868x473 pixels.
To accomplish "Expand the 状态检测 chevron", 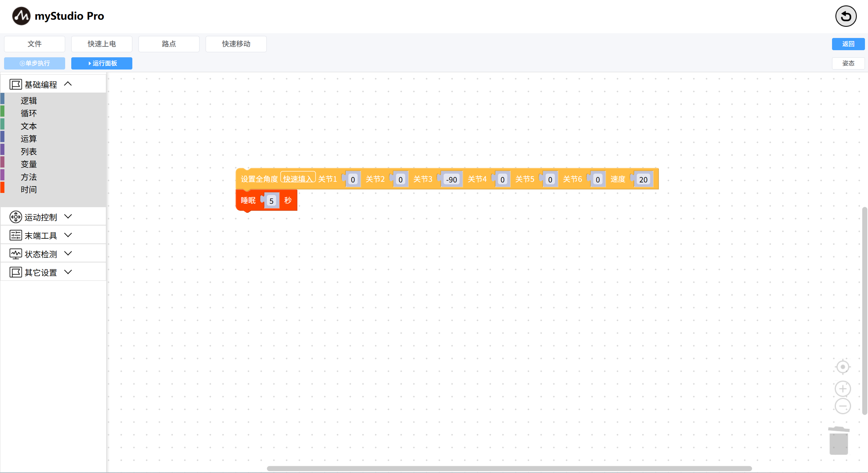I will click(68, 253).
